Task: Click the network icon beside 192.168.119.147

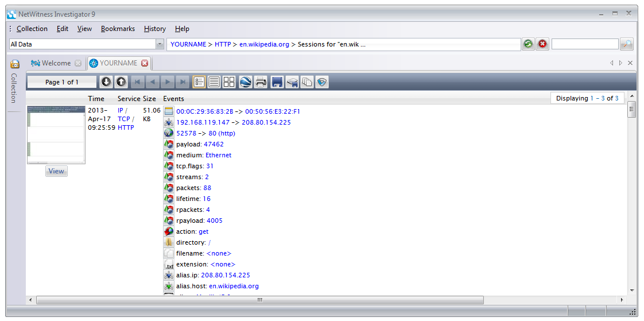Action: [169, 122]
